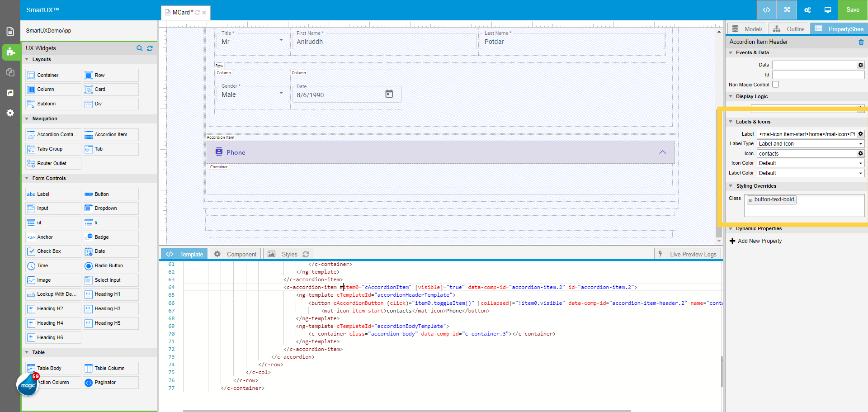Open the desktop preview monitor icon

pyautogui.click(x=828, y=10)
